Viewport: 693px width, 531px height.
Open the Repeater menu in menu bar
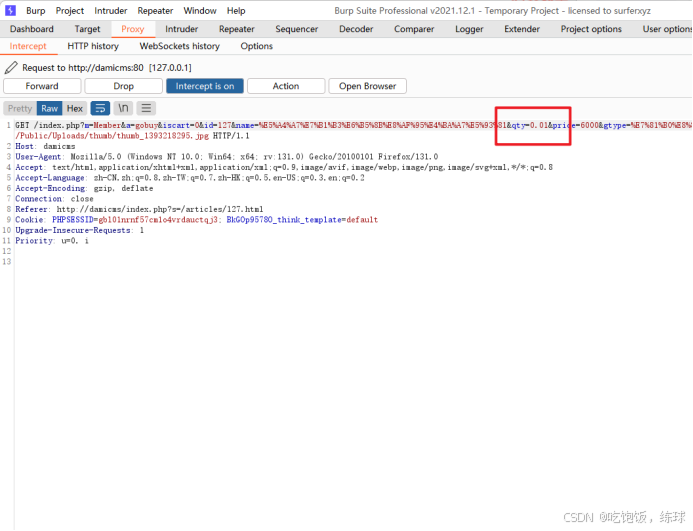tap(155, 11)
